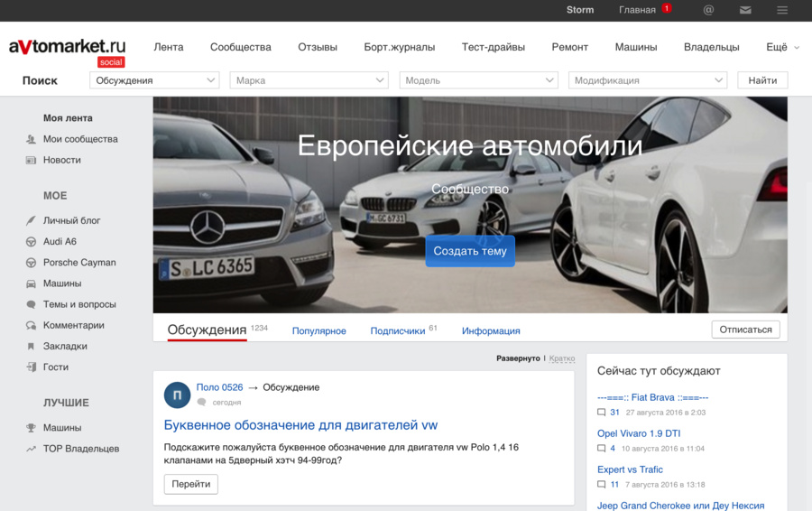Click the Гости door icon

(x=31, y=367)
